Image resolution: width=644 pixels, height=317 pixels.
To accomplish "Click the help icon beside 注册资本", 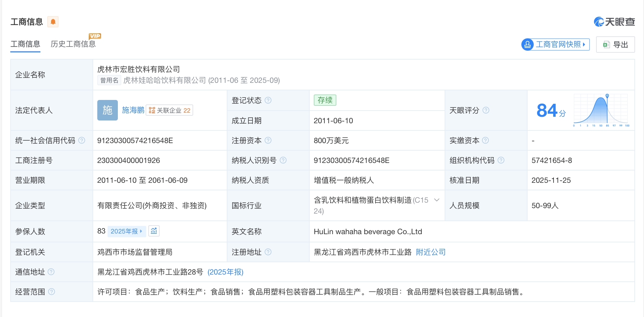I will click(268, 140).
